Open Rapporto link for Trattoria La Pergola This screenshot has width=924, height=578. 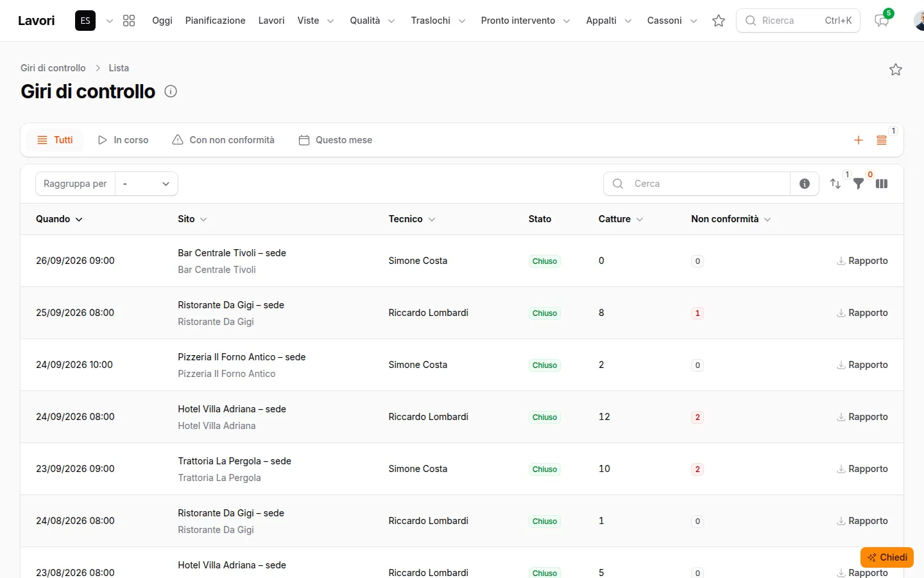coord(862,469)
